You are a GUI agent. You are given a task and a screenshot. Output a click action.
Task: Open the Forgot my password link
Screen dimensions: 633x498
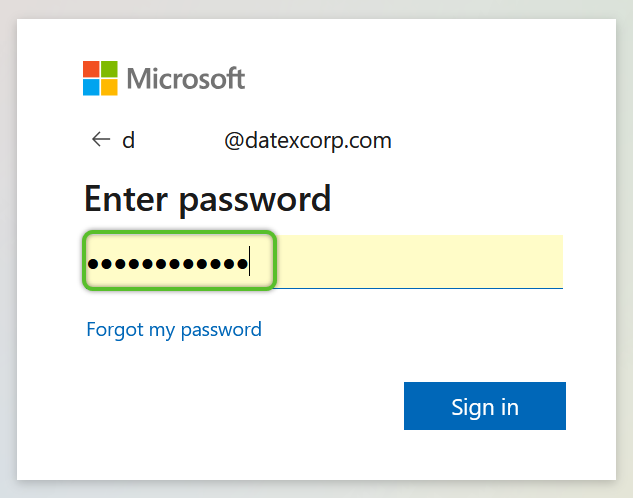click(x=174, y=330)
